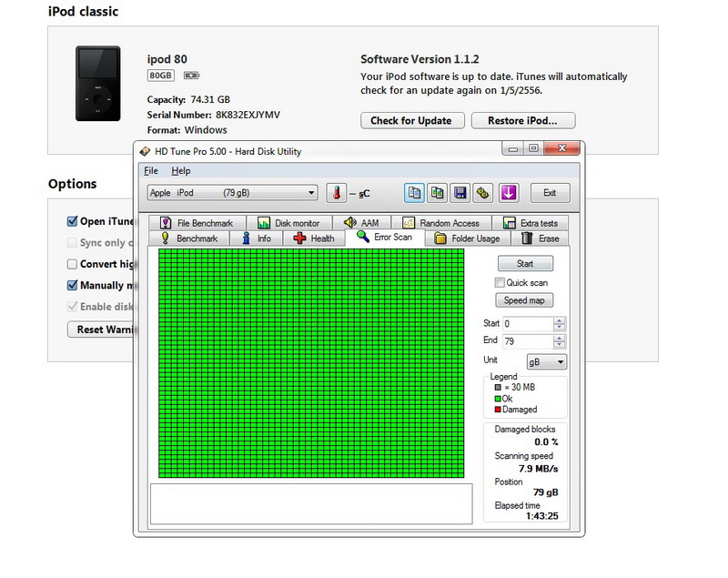Click the iPod classic heading in iTunes
Screen dimensions: 728x578
pos(83,11)
